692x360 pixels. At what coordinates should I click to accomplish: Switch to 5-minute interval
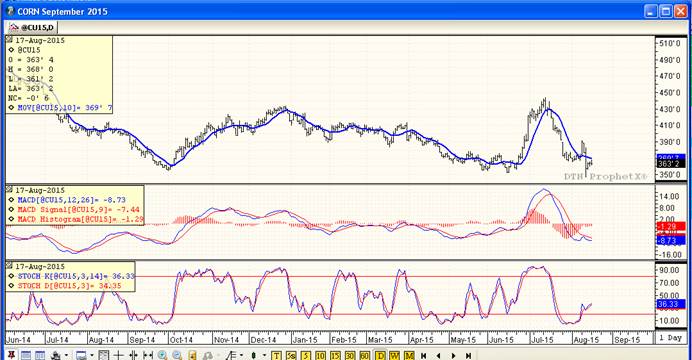306,356
